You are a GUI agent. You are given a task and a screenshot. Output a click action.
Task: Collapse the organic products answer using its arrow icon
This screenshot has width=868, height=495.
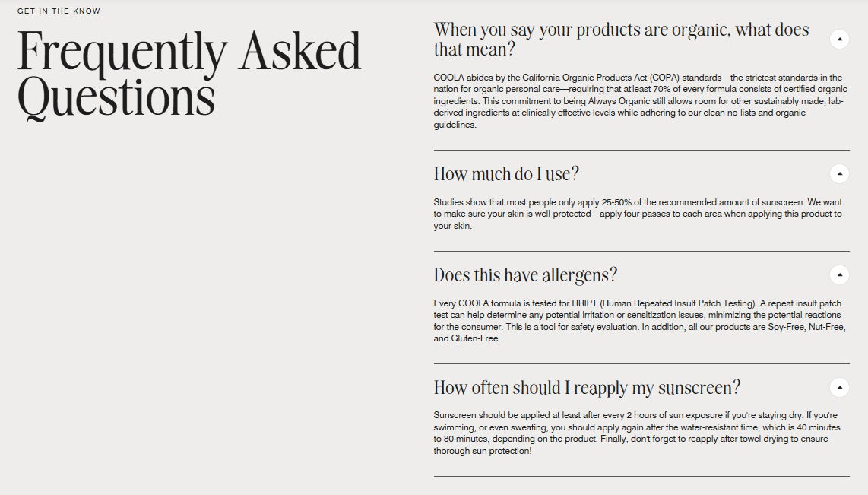[839, 39]
